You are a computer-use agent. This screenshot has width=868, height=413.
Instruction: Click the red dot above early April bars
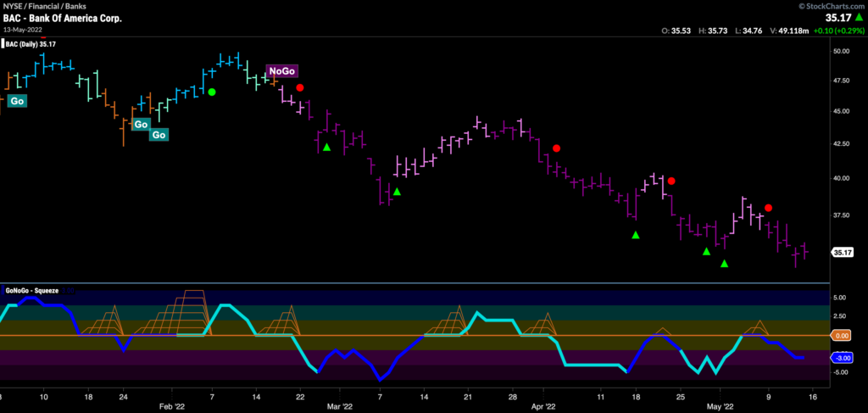point(556,148)
